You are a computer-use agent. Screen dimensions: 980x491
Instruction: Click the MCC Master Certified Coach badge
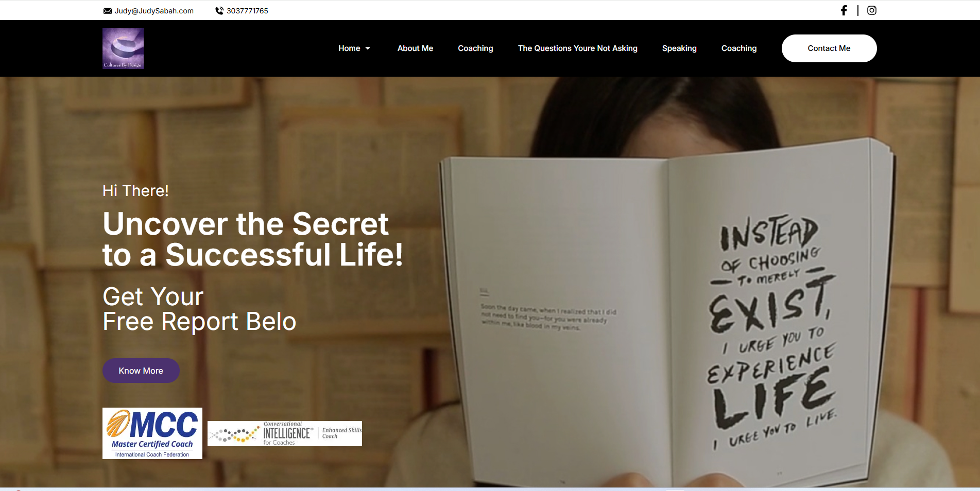pos(152,433)
